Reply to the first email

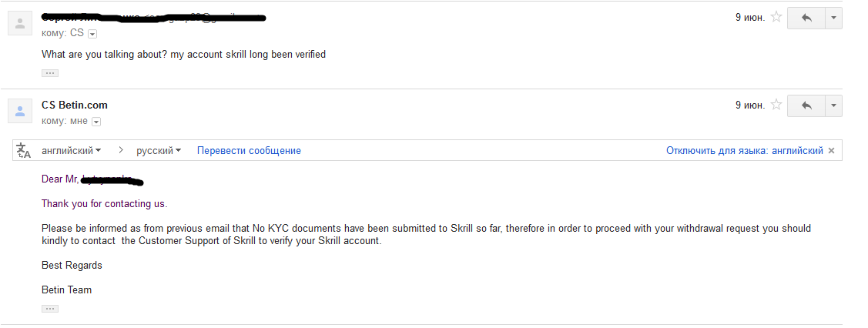(806, 18)
